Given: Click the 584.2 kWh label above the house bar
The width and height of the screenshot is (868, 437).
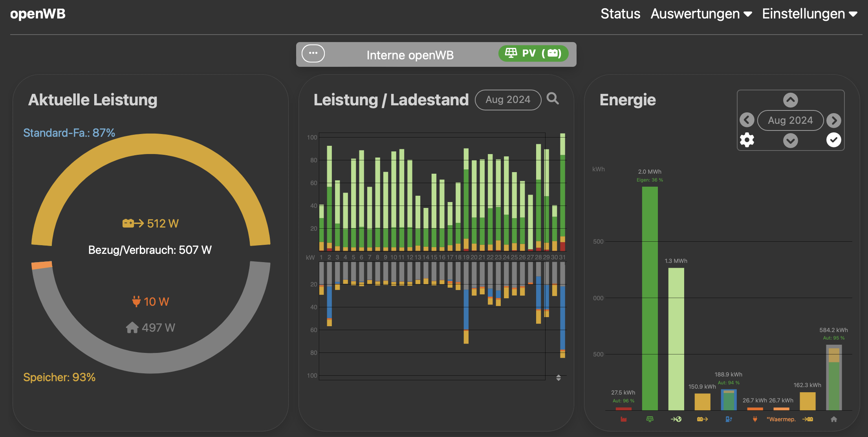Looking at the screenshot, I should 833,330.
